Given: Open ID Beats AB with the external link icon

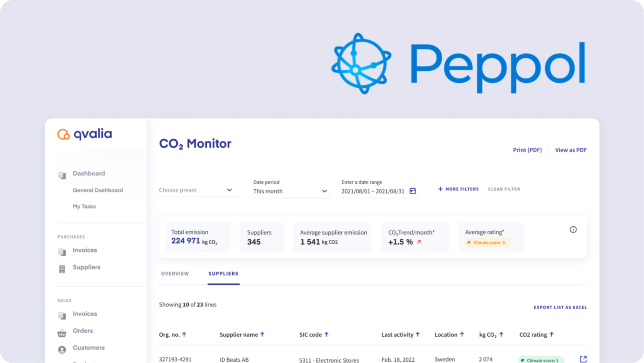Looking at the screenshot, I should (x=583, y=358).
